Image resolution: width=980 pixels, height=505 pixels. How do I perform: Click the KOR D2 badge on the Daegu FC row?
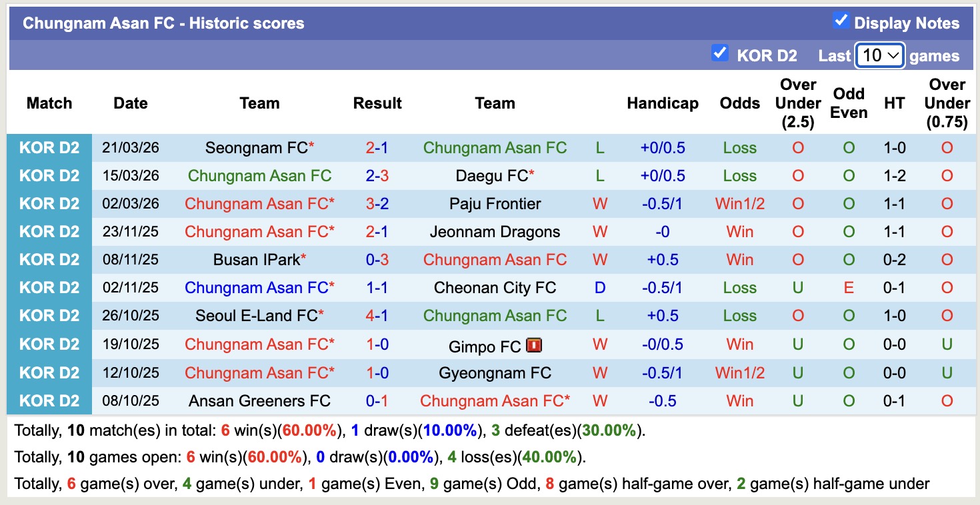coord(49,175)
